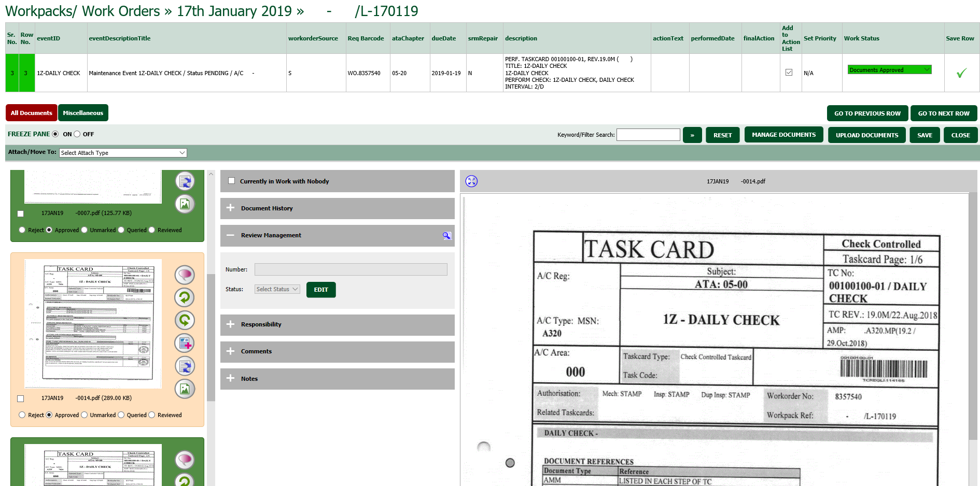Enable the Add to Action List checkbox
Viewport: 980px width, 486px height.
click(x=789, y=72)
